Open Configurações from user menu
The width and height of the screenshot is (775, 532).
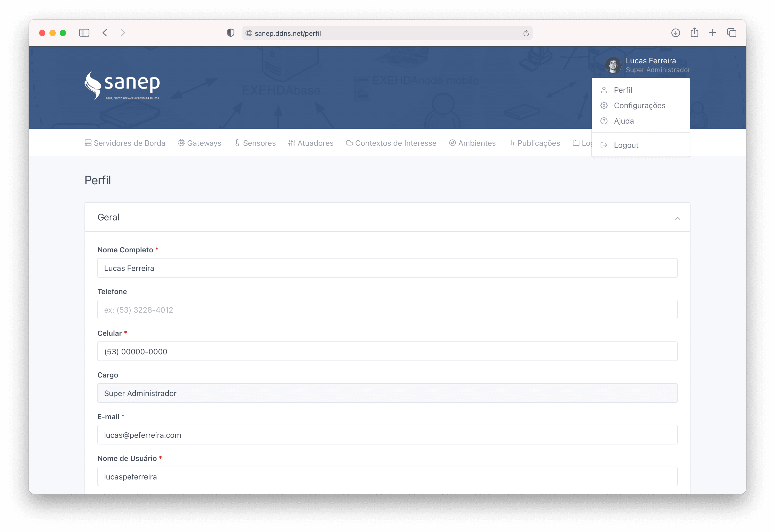point(639,106)
